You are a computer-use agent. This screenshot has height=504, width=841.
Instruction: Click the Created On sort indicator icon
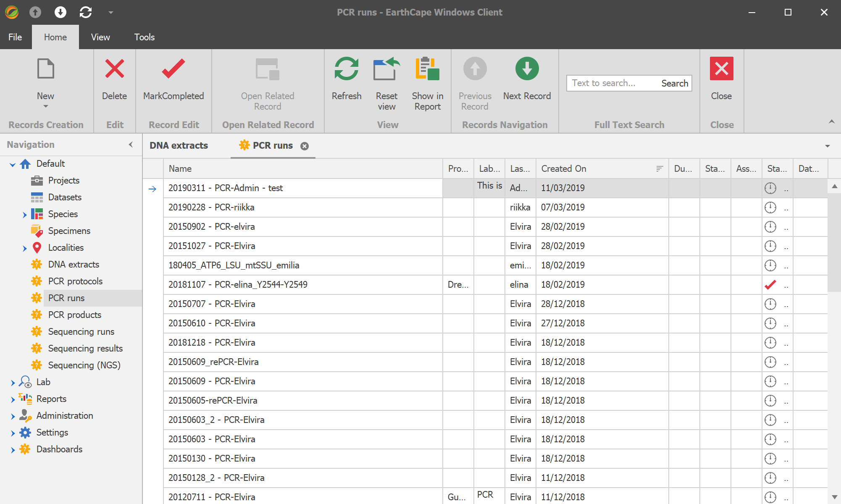pos(660,168)
